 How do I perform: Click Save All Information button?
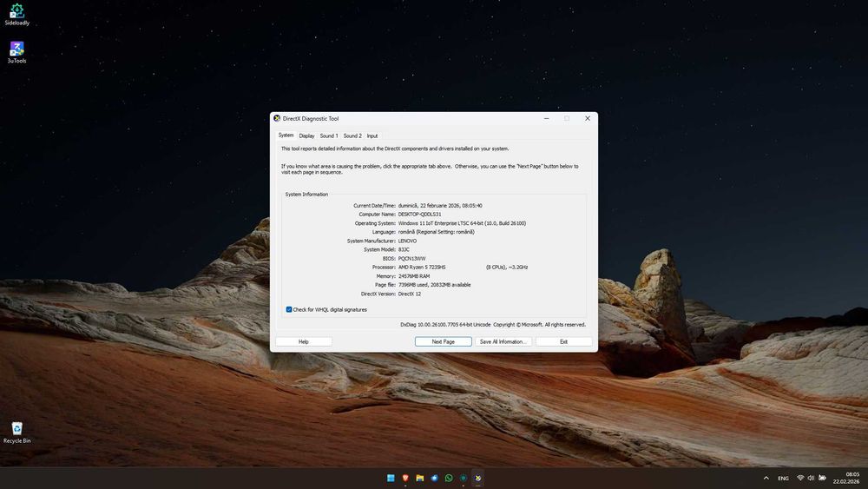point(503,341)
